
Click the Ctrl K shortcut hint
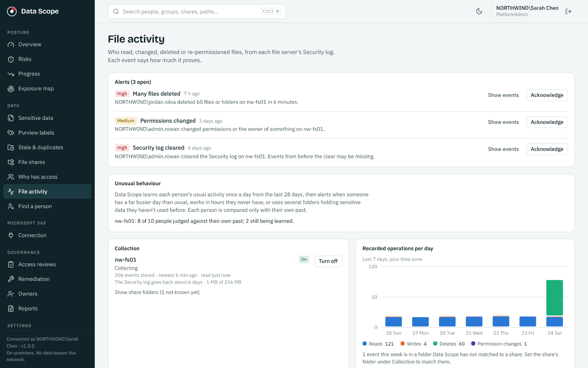tap(271, 11)
